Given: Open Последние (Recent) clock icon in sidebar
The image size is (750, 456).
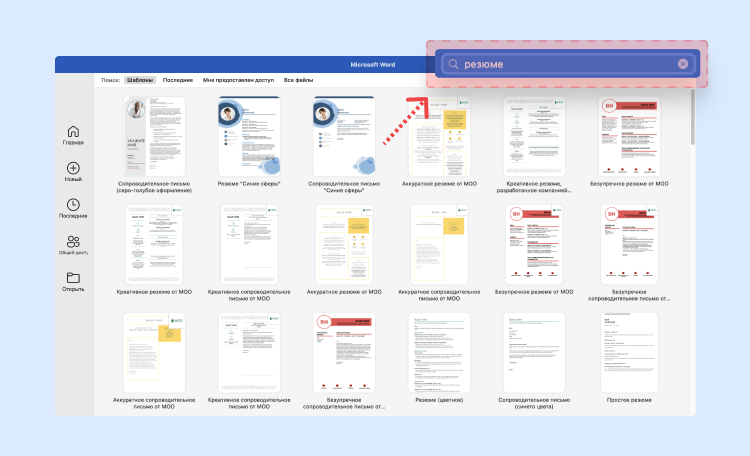Looking at the screenshot, I should coord(73,205).
